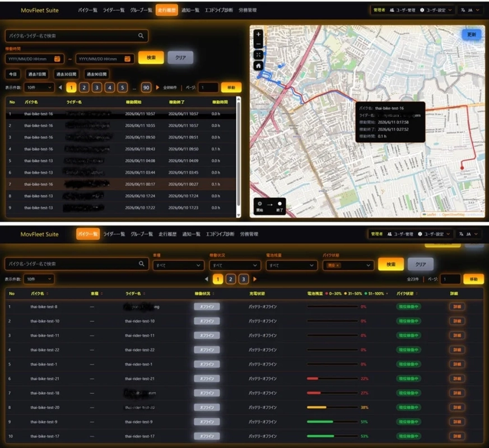The image size is (489, 448).
Task: Expand 表示件数 dropdown in ride-history screen
Action: pyautogui.click(x=39, y=87)
